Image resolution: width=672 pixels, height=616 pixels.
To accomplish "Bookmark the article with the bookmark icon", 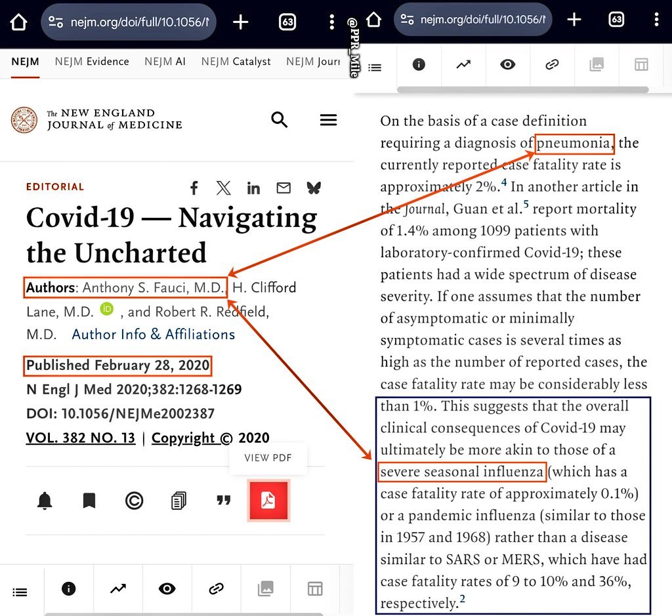I will pyautogui.click(x=89, y=501).
